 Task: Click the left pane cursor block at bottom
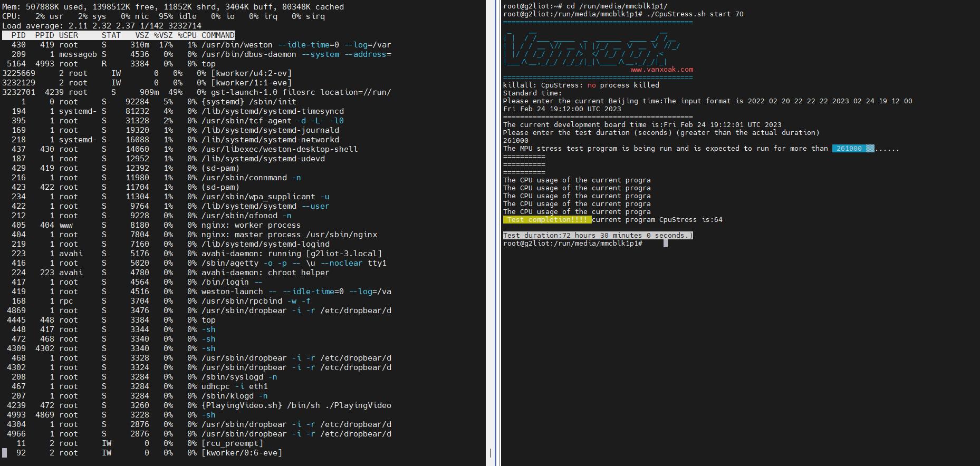click(5, 453)
